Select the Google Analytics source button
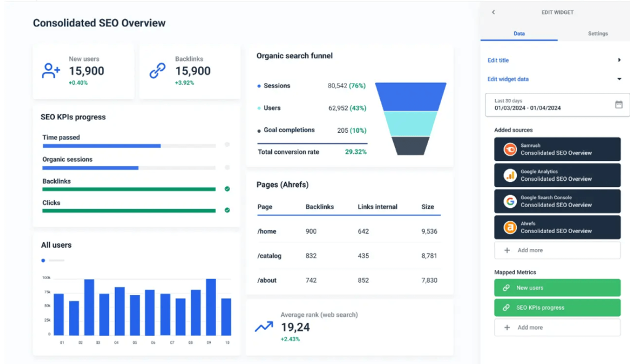Image resolution: width=630 pixels, height=364 pixels. 557,175
